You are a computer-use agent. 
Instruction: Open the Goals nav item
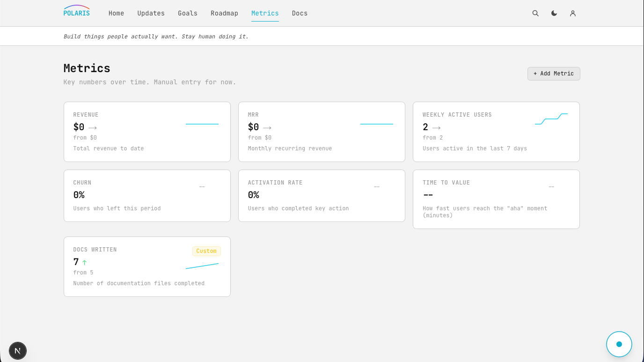click(188, 13)
